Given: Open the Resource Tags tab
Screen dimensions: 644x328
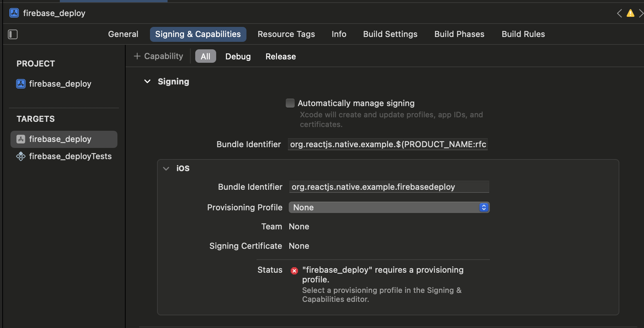Looking at the screenshot, I should tap(286, 34).
